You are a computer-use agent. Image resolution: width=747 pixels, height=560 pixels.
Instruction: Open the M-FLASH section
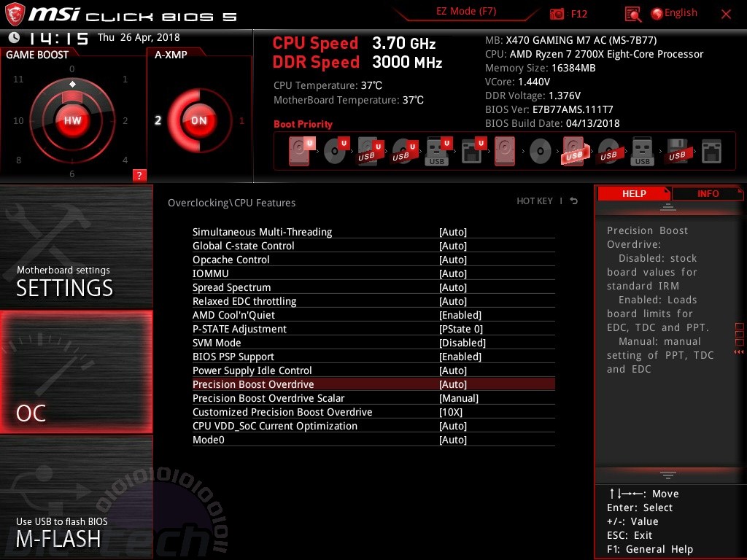(76, 497)
